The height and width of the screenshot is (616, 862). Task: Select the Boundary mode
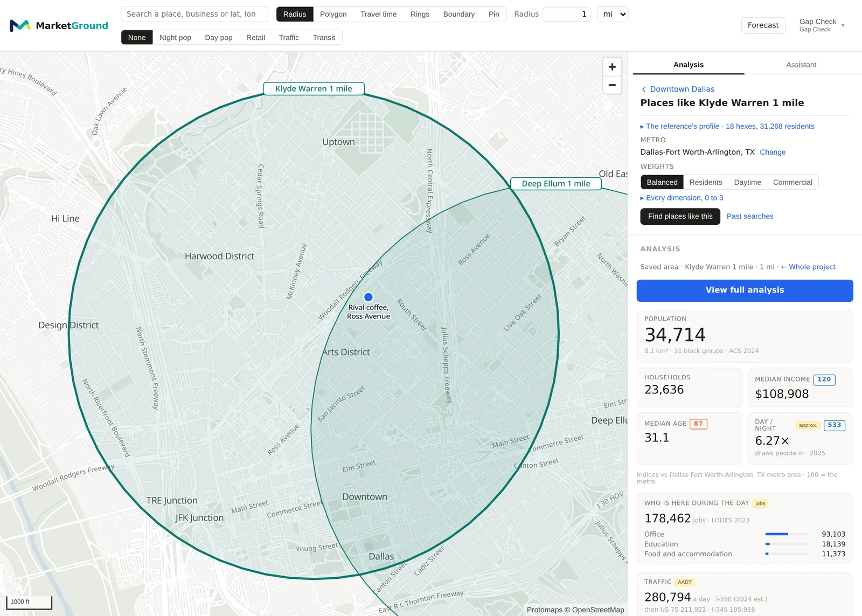(x=459, y=14)
